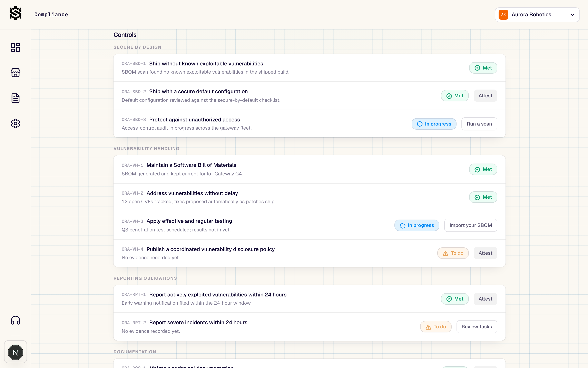
Task: Click Attest for actively exploited vulnerabilities report
Action: click(x=485, y=299)
